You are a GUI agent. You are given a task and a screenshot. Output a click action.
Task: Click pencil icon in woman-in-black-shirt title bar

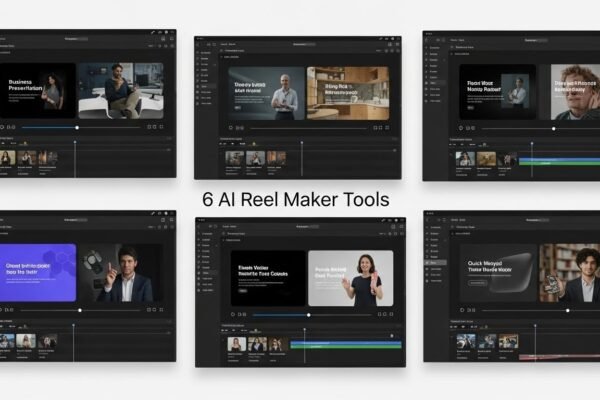pos(383,220)
